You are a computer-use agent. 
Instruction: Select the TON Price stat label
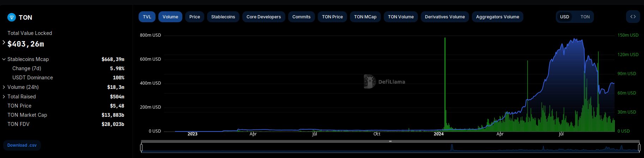point(19,106)
